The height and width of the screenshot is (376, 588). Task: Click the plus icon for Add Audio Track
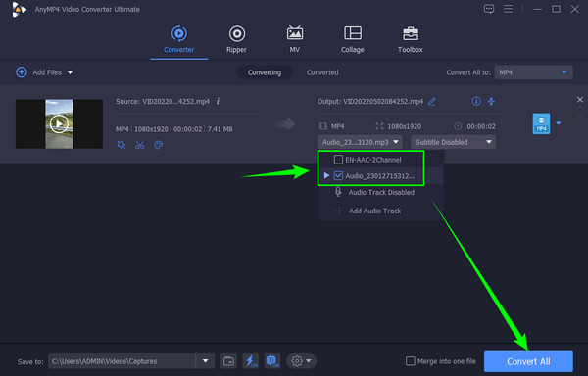point(339,211)
